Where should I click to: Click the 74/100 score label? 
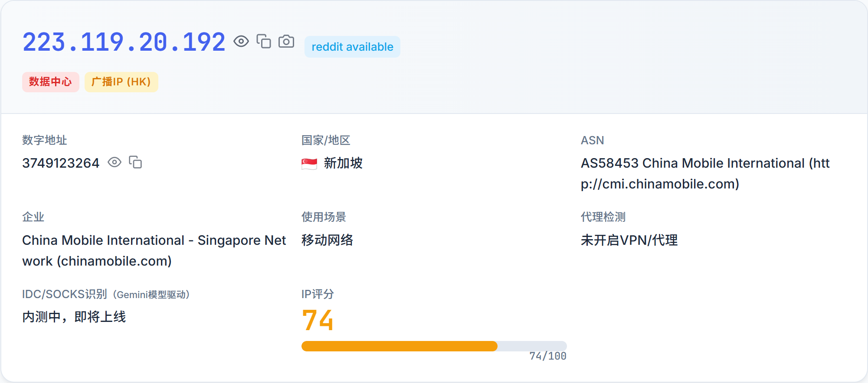(547, 356)
